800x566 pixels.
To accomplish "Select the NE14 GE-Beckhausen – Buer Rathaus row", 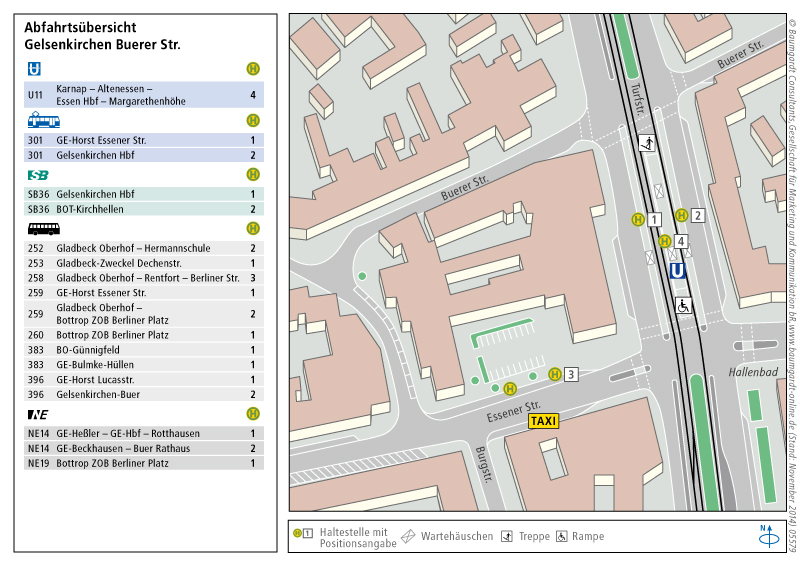I will point(144,448).
